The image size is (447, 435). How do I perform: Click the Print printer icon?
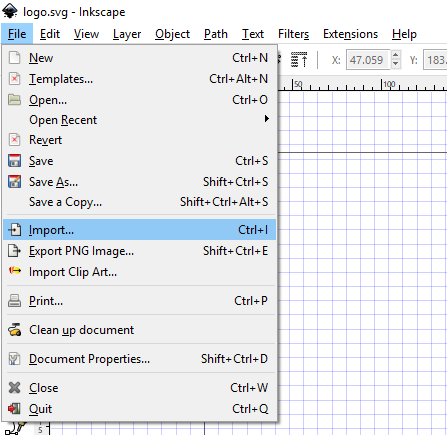[x=14, y=301]
